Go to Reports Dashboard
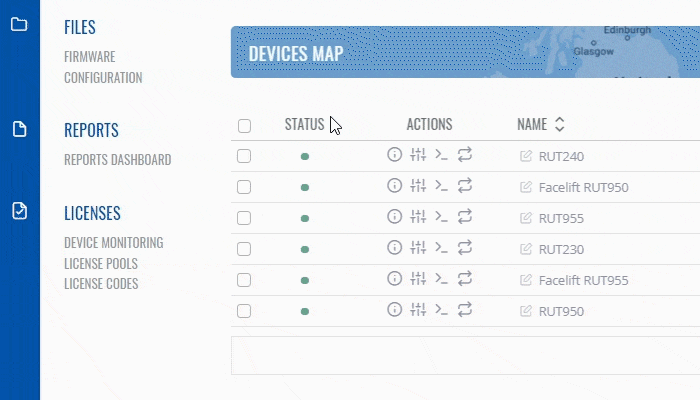This screenshot has width=700, height=400. click(x=117, y=160)
